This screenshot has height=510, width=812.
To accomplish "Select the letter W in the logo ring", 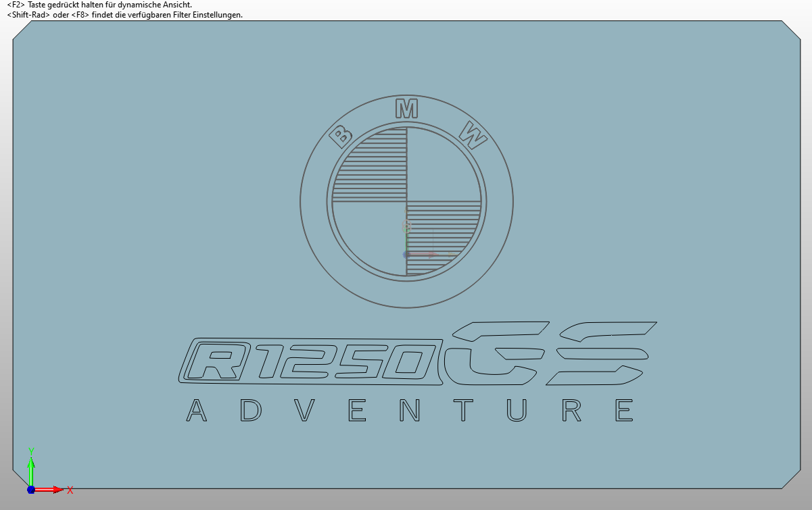I will click(473, 135).
